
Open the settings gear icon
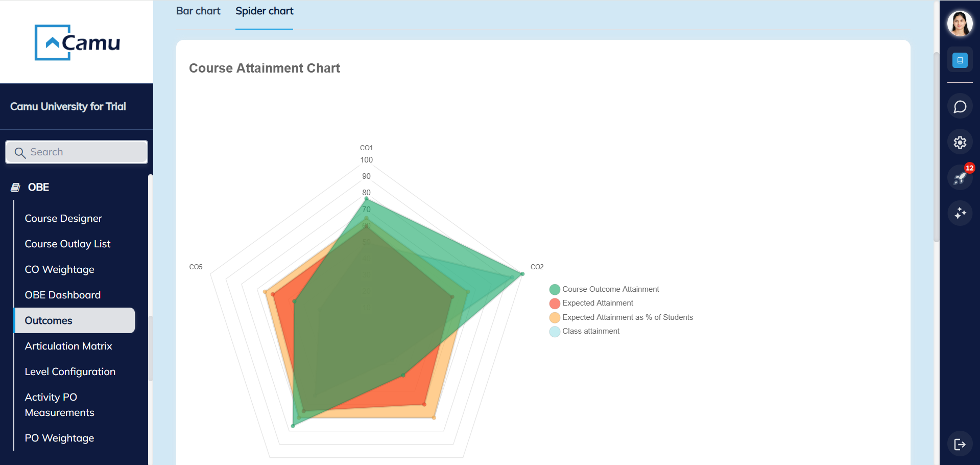(x=960, y=143)
